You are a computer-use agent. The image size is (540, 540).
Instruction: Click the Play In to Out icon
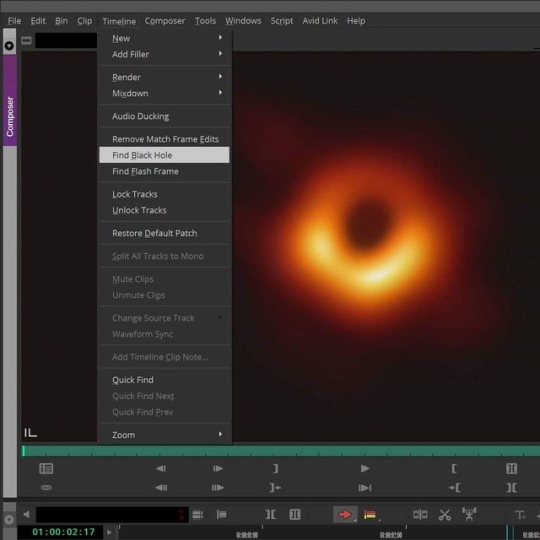(x=365, y=488)
